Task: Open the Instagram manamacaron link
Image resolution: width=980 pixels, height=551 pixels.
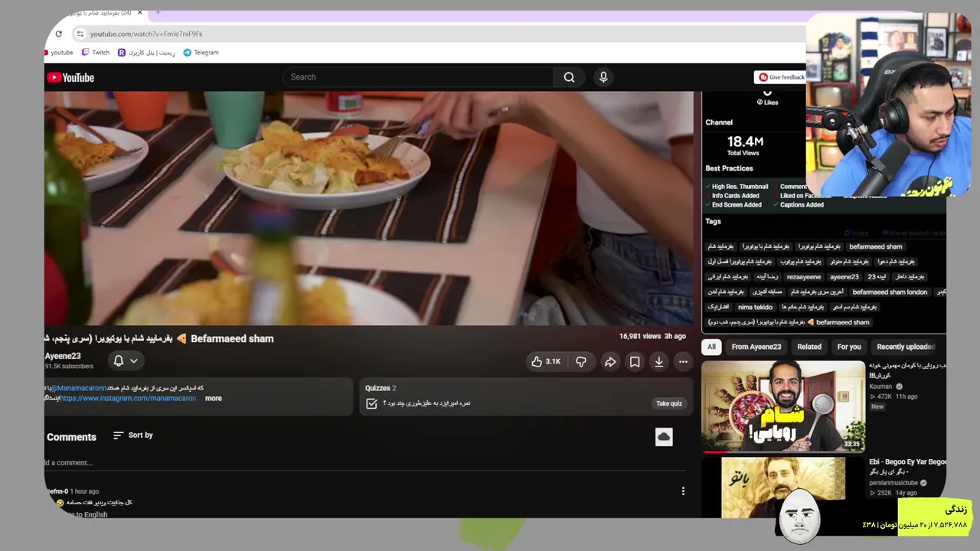Action: coord(128,398)
